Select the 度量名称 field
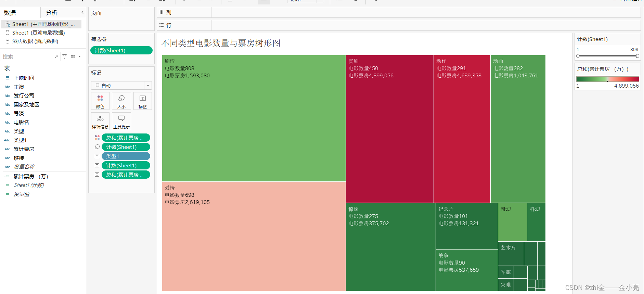This screenshot has width=644, height=294. pos(24,167)
